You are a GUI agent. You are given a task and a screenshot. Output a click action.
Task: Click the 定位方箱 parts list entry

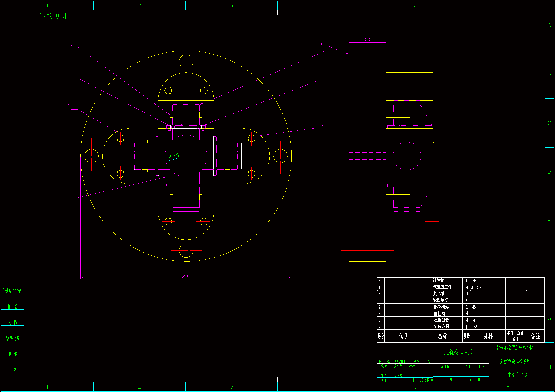[441, 327]
